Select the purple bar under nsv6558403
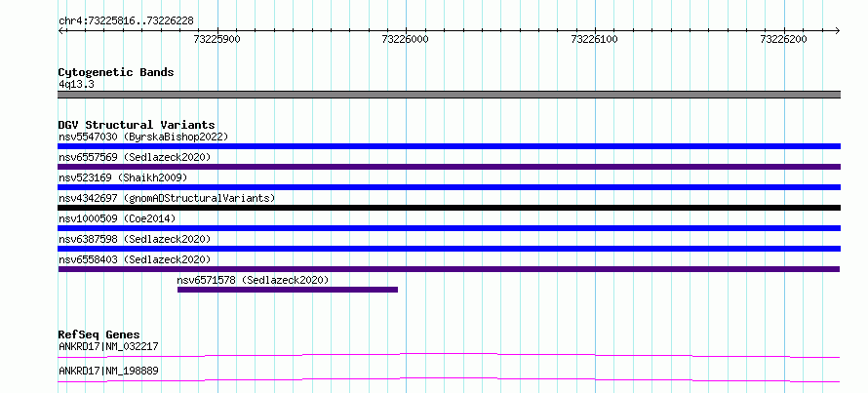The width and height of the screenshot is (868, 393). click(x=449, y=269)
